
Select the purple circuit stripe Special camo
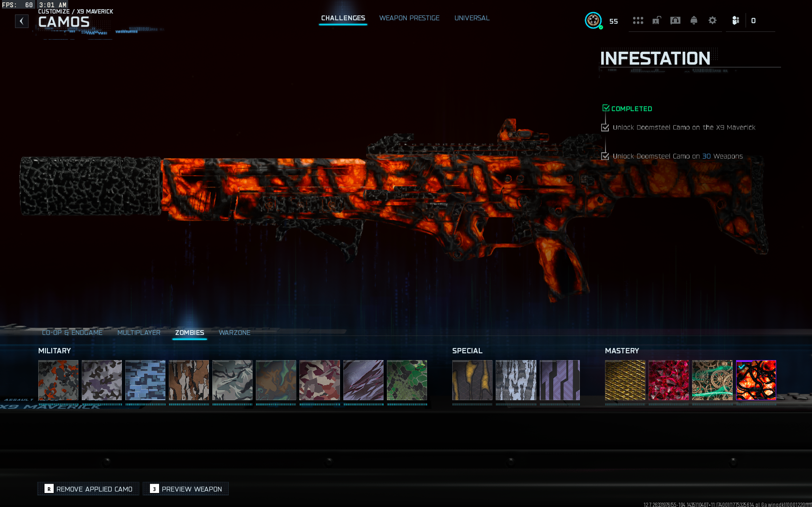coord(560,380)
